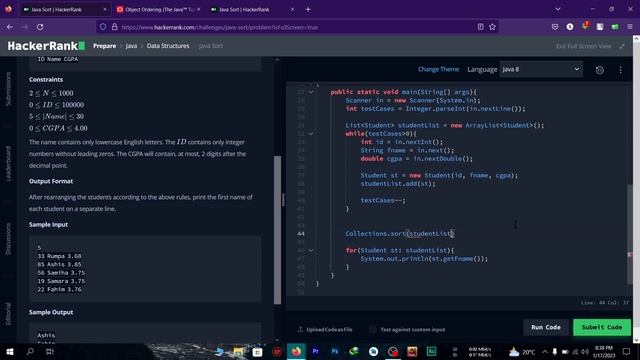Toggle reader view icon in address bar

click(480, 27)
